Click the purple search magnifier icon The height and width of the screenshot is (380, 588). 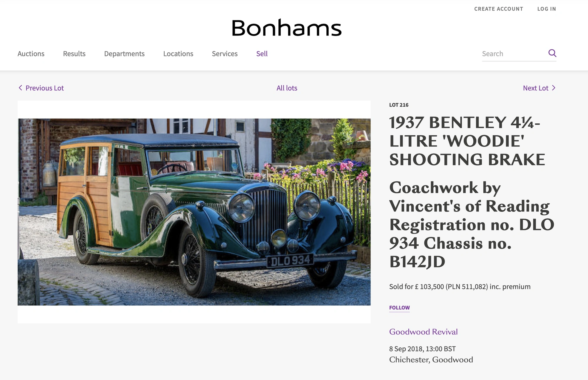pyautogui.click(x=552, y=53)
